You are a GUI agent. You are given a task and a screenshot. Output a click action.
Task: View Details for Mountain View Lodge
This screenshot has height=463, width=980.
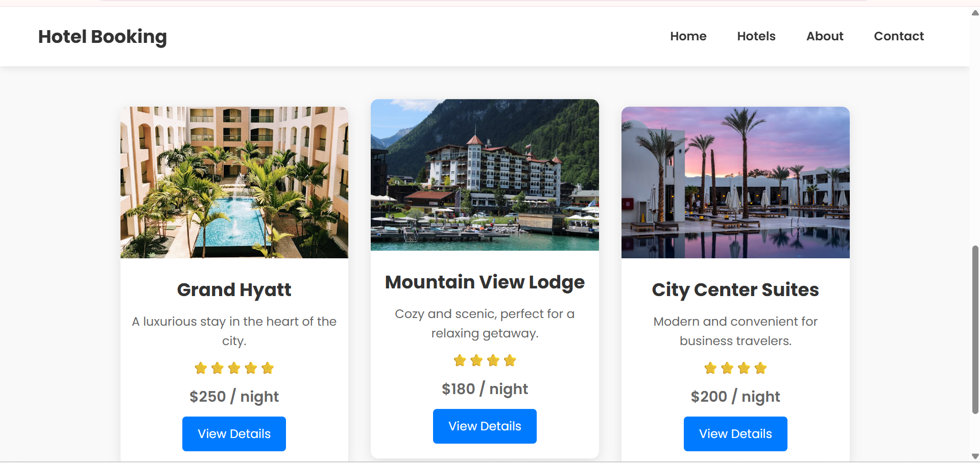tap(485, 426)
